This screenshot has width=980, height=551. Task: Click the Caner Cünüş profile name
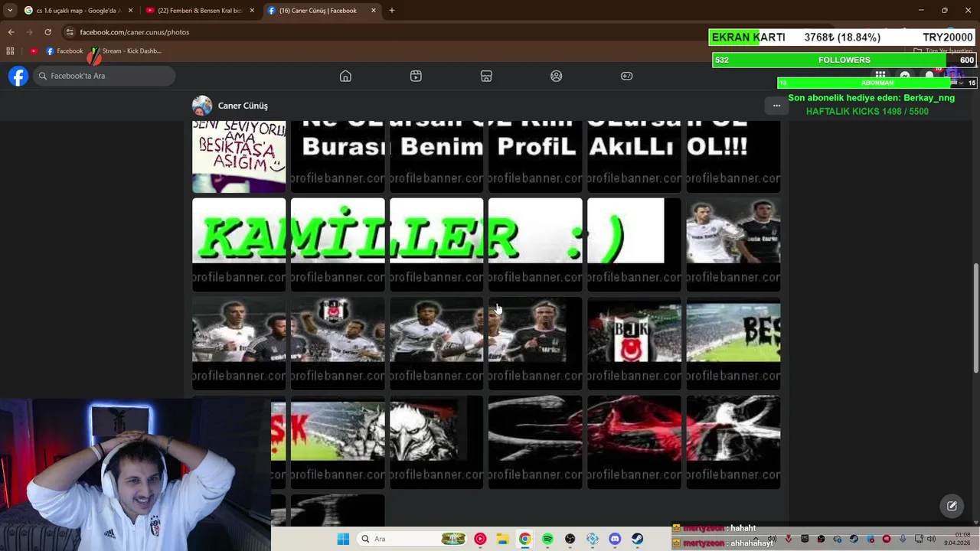pyautogui.click(x=243, y=106)
